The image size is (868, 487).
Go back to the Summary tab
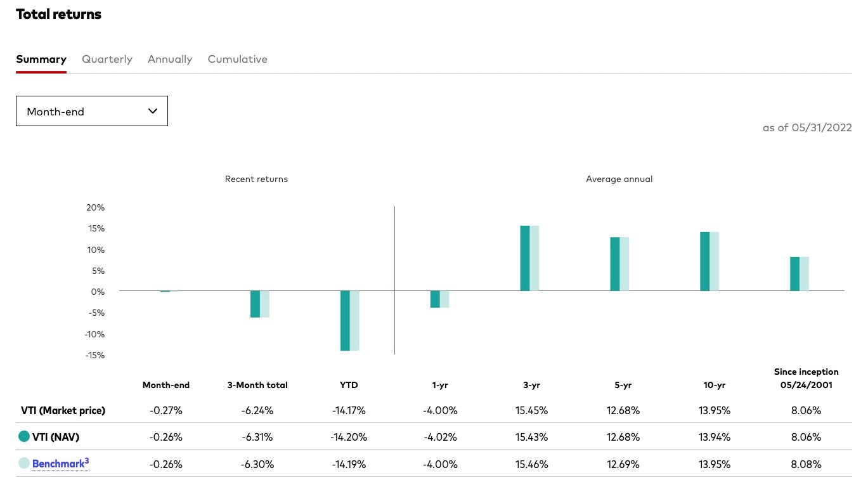[41, 59]
